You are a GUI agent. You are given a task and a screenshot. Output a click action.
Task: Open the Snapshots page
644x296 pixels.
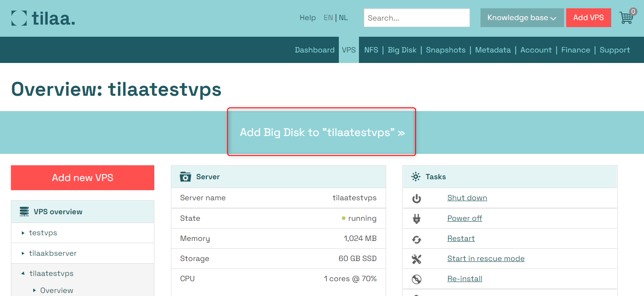click(446, 50)
